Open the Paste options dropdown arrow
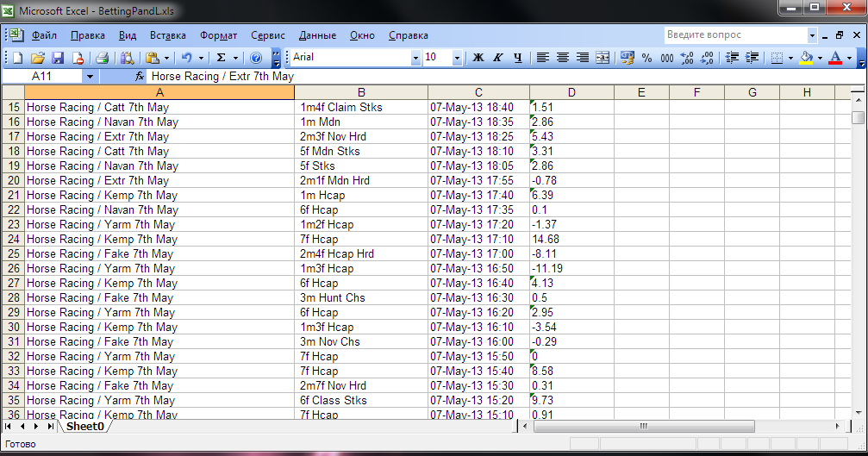868x456 pixels. pyautogui.click(x=166, y=58)
